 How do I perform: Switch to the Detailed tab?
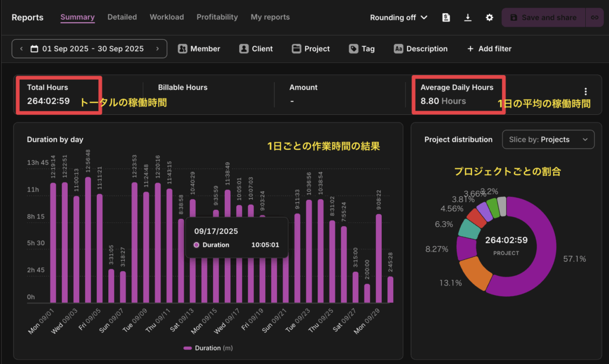click(122, 17)
